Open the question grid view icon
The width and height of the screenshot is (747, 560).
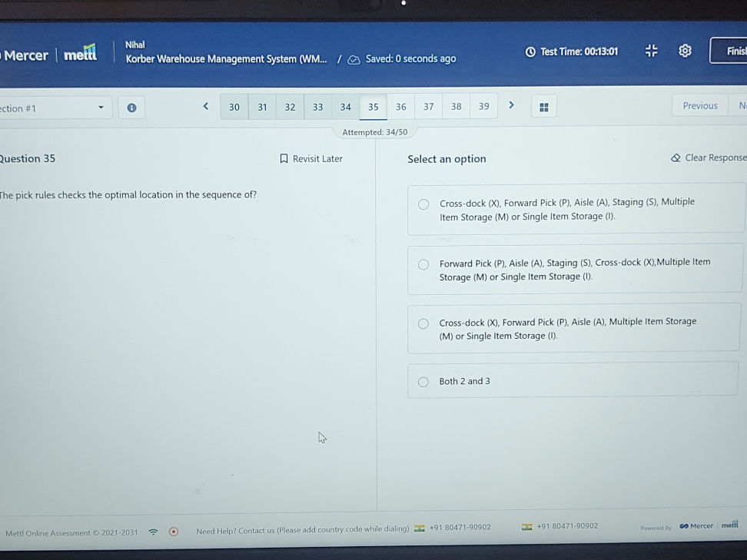pyautogui.click(x=543, y=107)
